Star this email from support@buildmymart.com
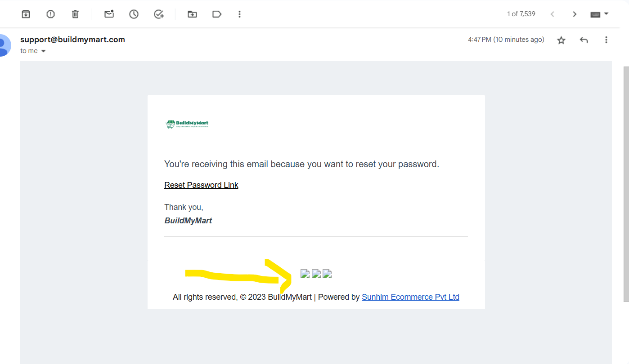Viewport: 629px width, 364px height. point(561,40)
